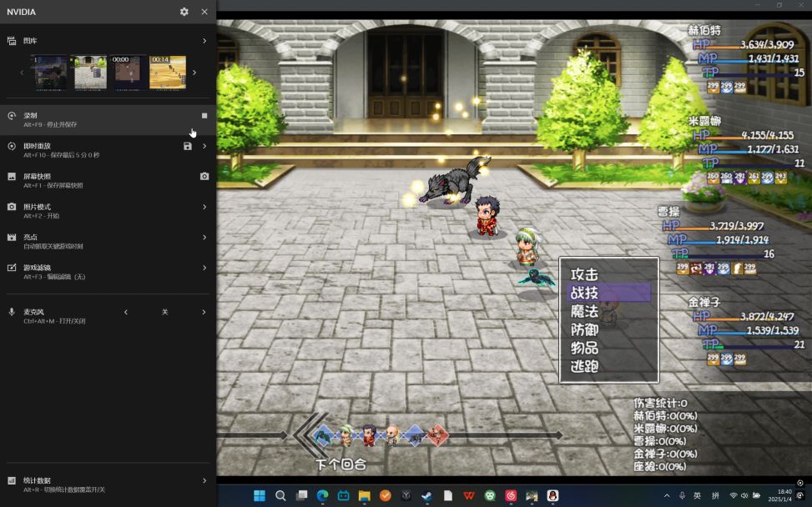The height and width of the screenshot is (507, 812).
Task: Open NVIDIA overlay settings gear
Action: 184,12
